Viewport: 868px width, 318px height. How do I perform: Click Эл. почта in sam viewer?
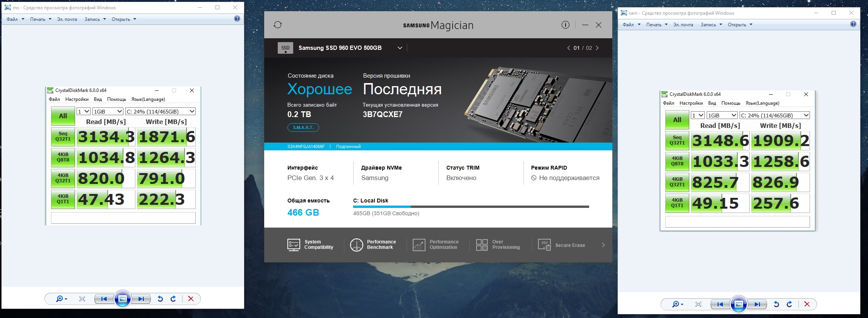click(x=683, y=24)
